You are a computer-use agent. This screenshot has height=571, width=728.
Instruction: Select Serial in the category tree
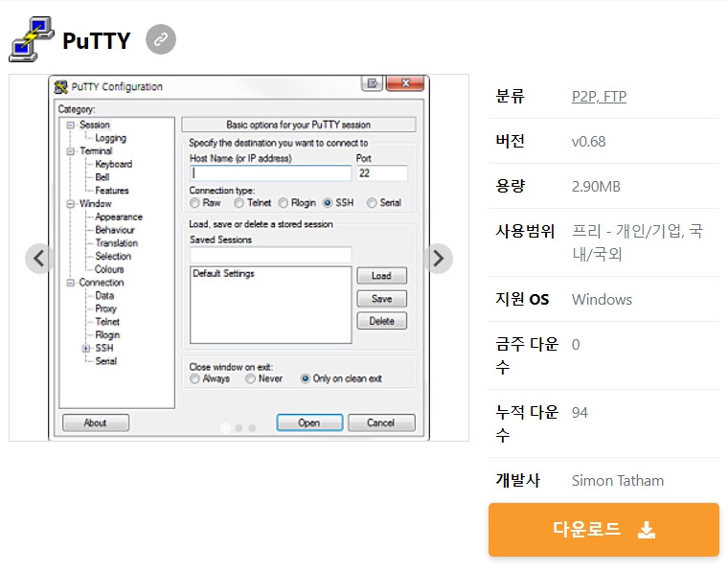pyautogui.click(x=106, y=361)
